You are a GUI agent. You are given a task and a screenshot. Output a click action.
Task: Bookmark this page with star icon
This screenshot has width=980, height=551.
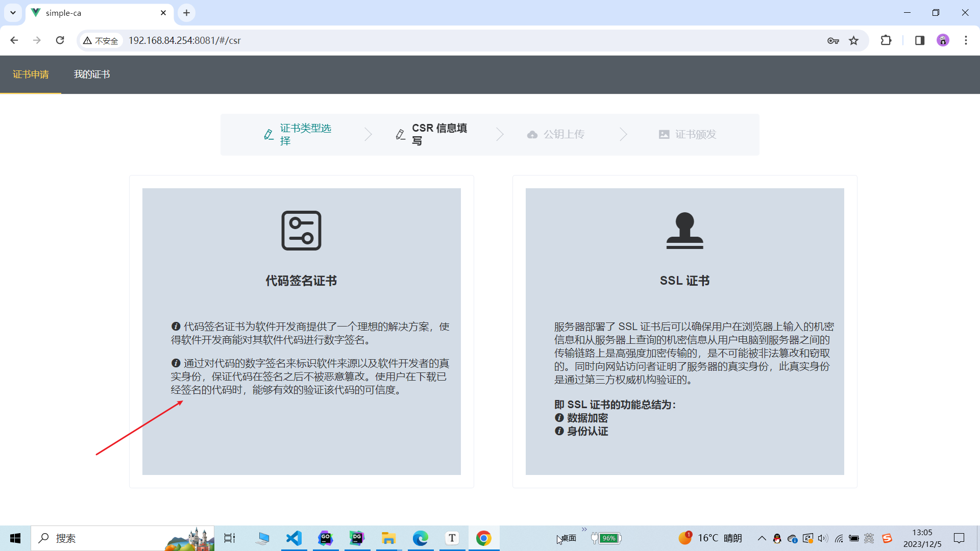854,40
